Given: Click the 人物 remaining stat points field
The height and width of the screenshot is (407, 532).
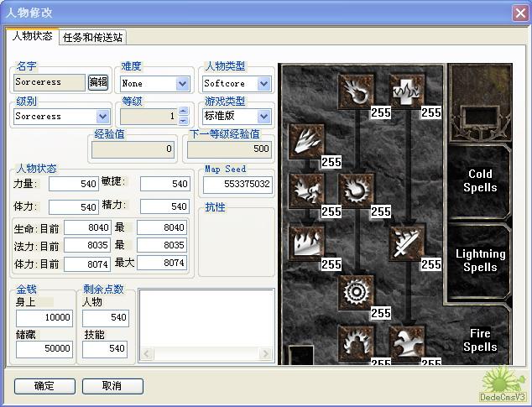Looking at the screenshot, I should click(106, 318).
